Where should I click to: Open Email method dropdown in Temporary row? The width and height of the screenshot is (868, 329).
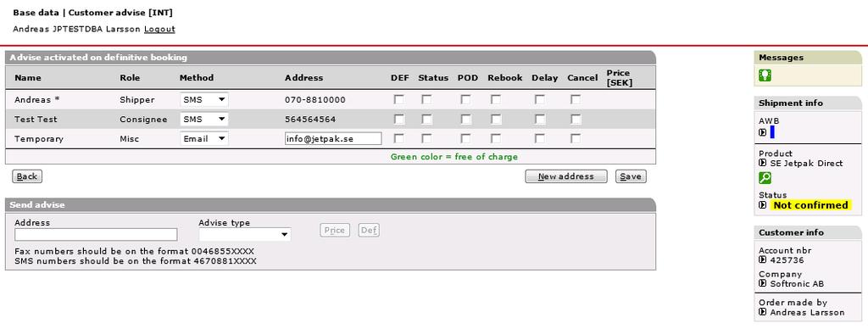(204, 138)
